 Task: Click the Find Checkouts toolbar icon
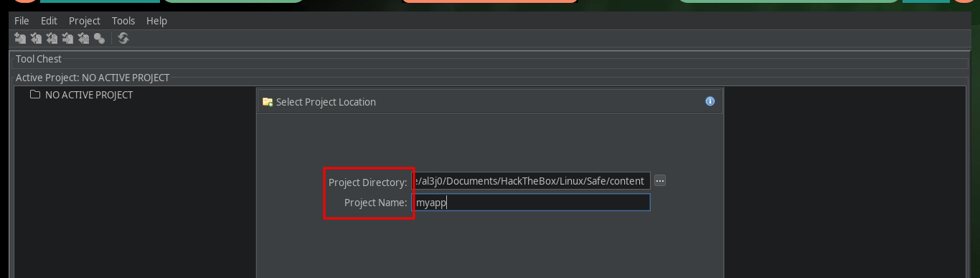99,38
